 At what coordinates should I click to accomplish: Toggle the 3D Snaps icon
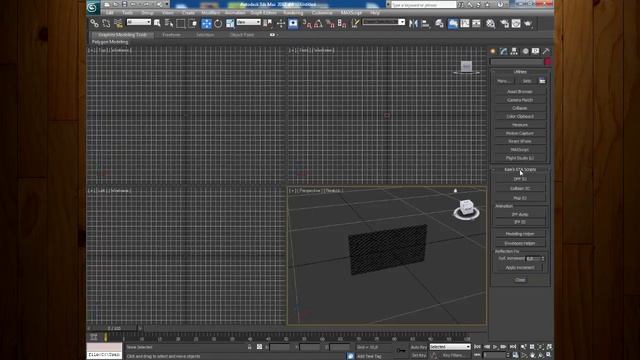tap(307, 23)
